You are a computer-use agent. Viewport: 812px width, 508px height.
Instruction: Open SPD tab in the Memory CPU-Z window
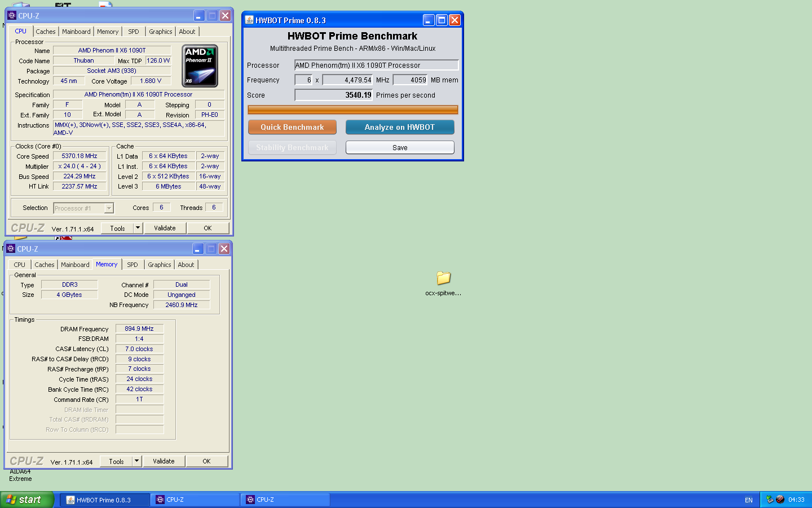pyautogui.click(x=133, y=265)
